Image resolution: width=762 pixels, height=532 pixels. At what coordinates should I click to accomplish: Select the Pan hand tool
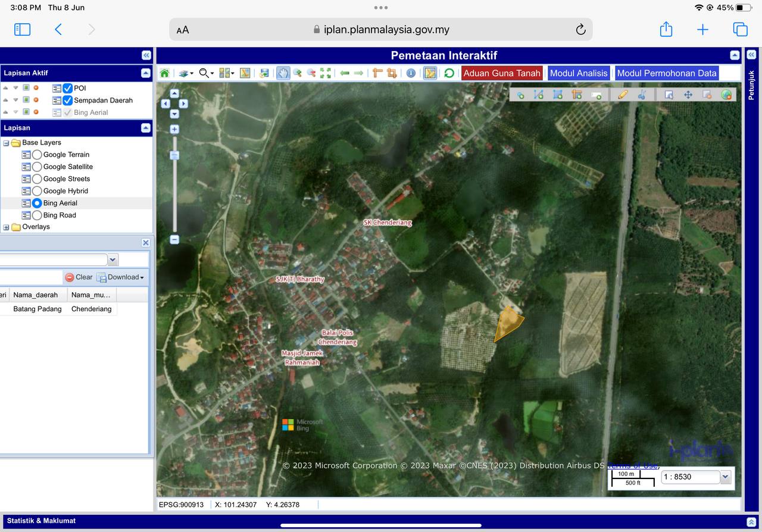click(x=283, y=73)
